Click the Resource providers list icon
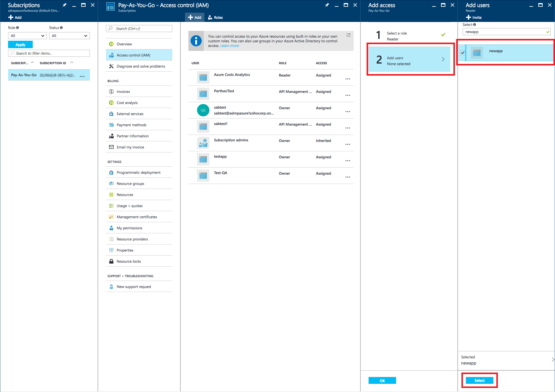This screenshot has height=392, width=555. tap(111, 239)
